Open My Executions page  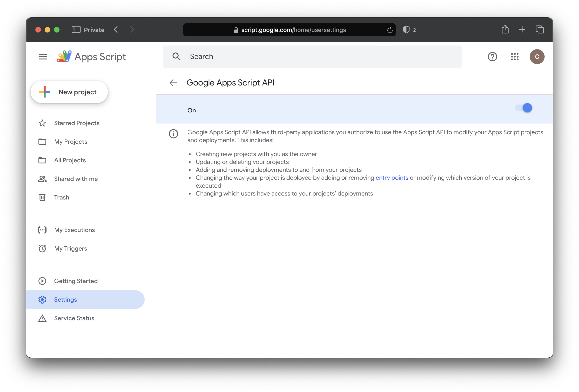[74, 230]
